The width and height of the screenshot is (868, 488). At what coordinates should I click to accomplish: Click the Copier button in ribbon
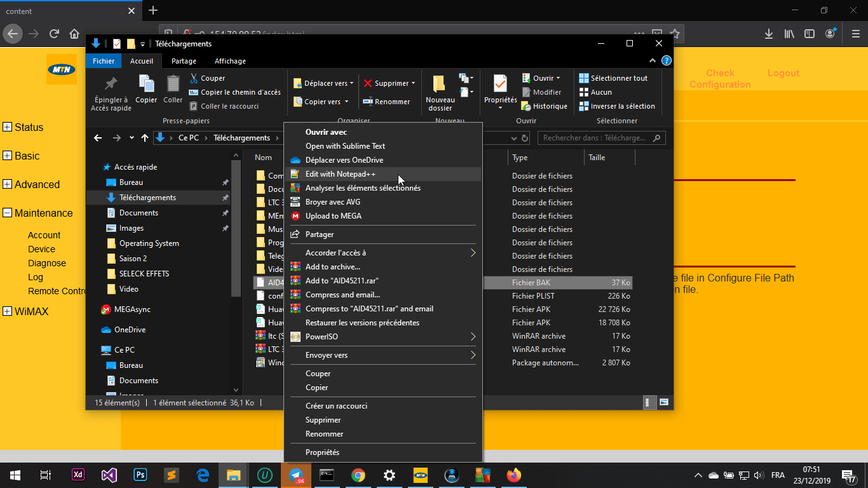coord(146,89)
